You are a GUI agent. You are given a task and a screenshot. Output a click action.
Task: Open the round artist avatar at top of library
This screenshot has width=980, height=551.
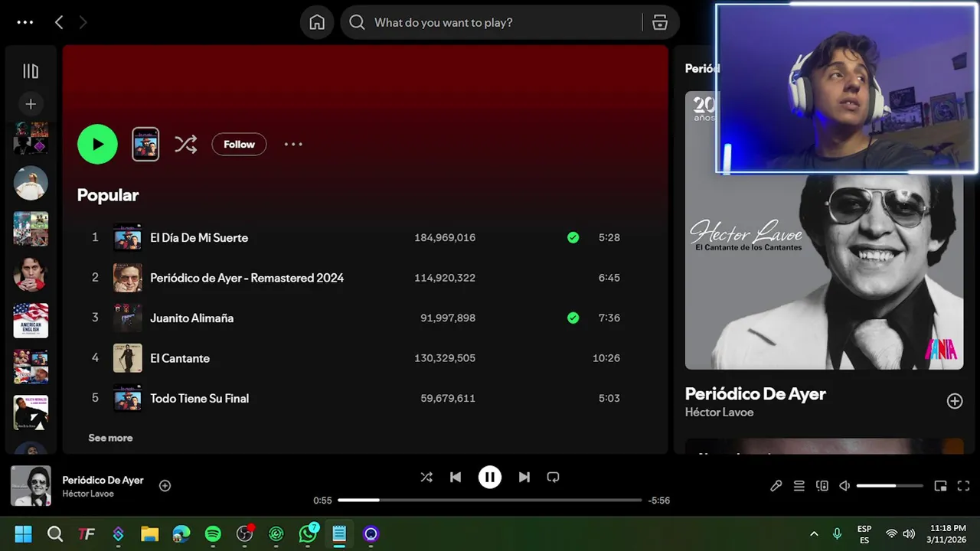pyautogui.click(x=31, y=183)
